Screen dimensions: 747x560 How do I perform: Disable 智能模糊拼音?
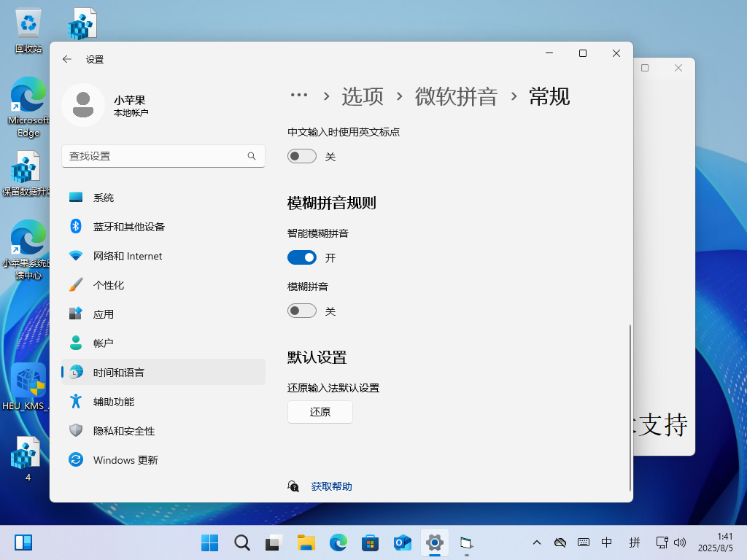[x=301, y=257]
